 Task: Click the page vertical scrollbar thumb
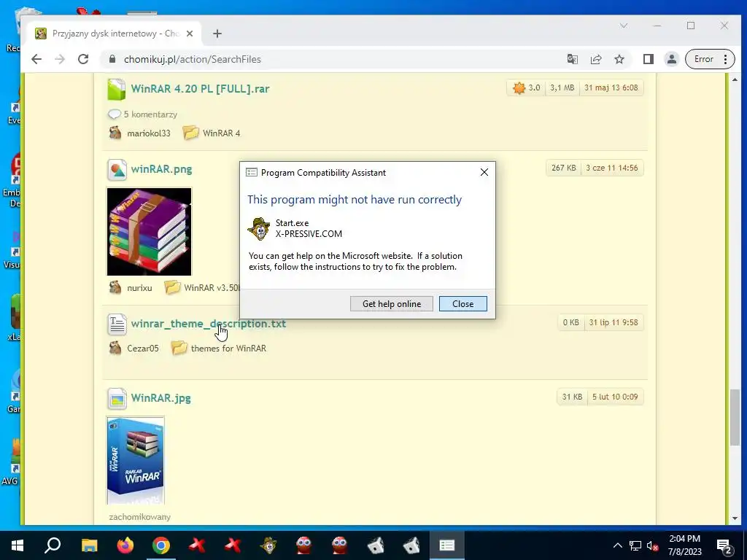point(735,417)
